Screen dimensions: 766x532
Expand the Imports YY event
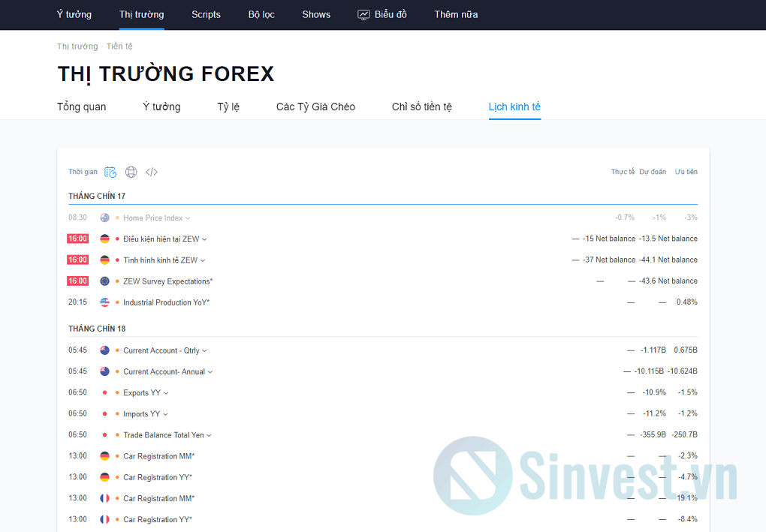click(x=166, y=414)
